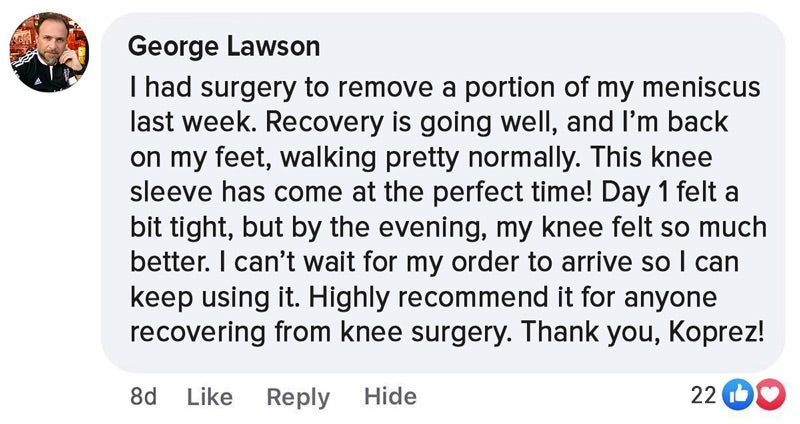
Task: Click the phrase "walking pretty normally"
Action: click(x=430, y=158)
